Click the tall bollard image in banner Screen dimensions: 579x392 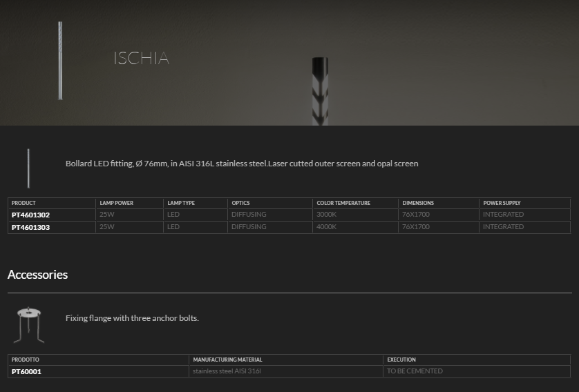click(x=60, y=60)
